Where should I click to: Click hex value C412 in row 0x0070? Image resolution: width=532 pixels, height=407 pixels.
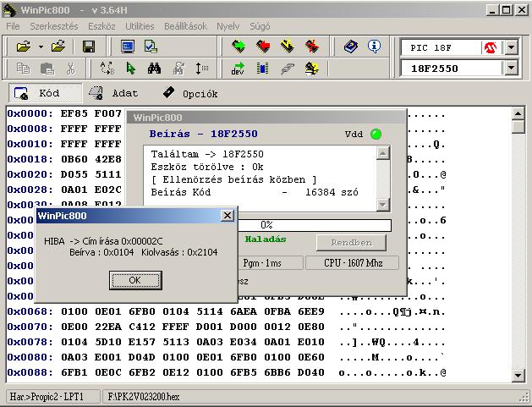[142, 327]
